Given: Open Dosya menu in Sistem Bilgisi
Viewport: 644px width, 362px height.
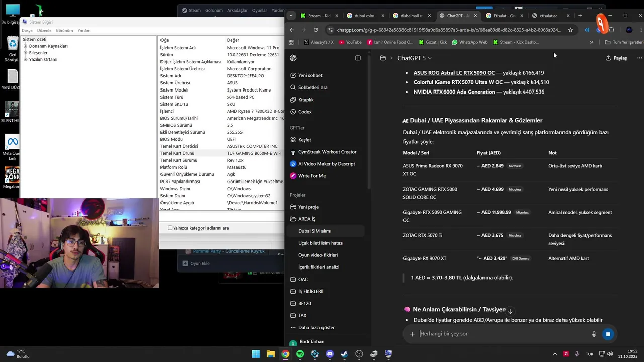Looking at the screenshot, I should pos(27,31).
